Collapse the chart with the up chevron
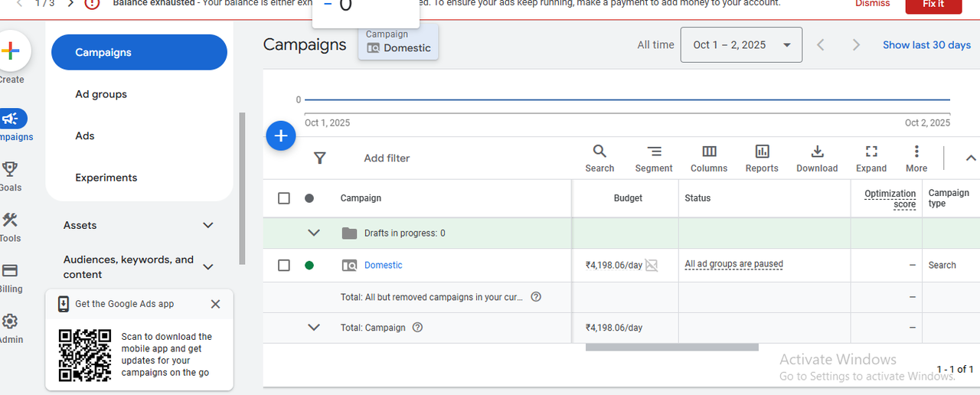The image size is (980, 395). (x=971, y=158)
